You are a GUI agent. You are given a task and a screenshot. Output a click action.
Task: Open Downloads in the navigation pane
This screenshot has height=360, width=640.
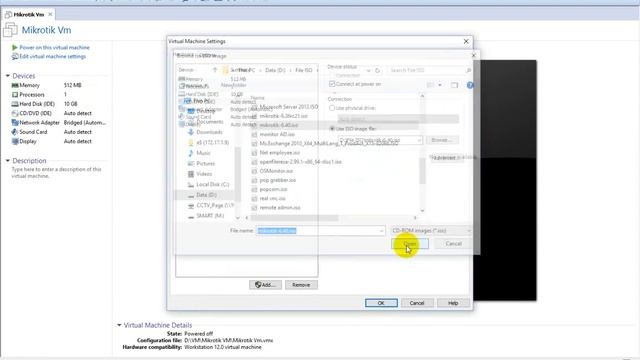coord(209,132)
